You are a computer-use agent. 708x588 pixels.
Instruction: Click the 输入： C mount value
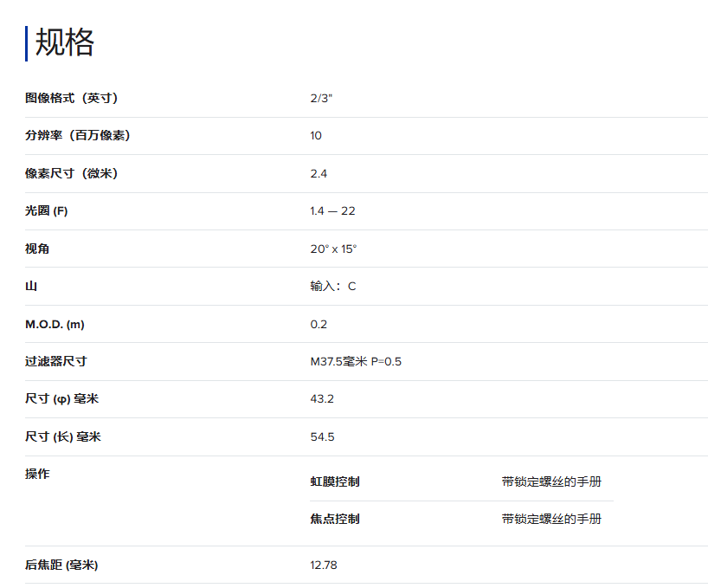coord(332,286)
